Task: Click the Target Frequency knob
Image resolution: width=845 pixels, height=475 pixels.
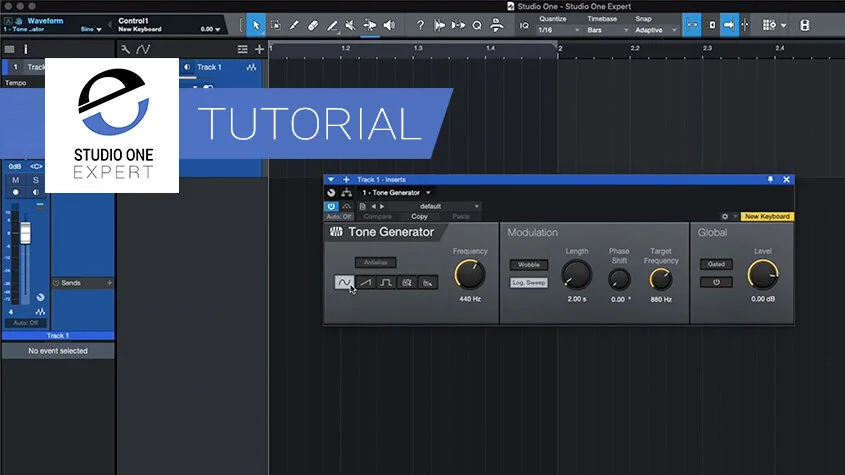Action: [x=661, y=279]
